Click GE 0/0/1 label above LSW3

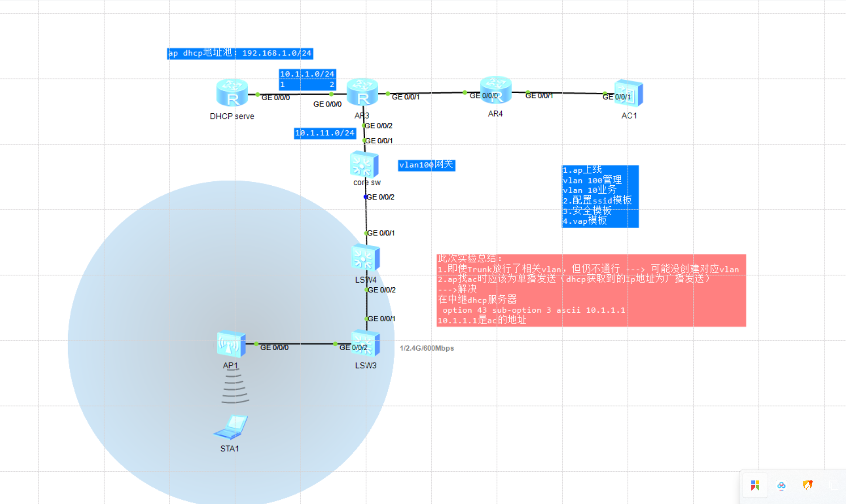(x=382, y=319)
